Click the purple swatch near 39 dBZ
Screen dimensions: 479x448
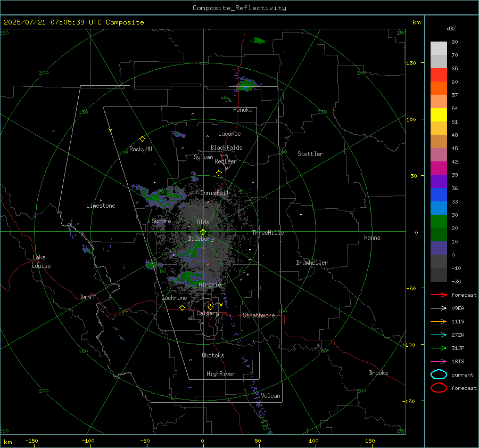pyautogui.click(x=439, y=181)
